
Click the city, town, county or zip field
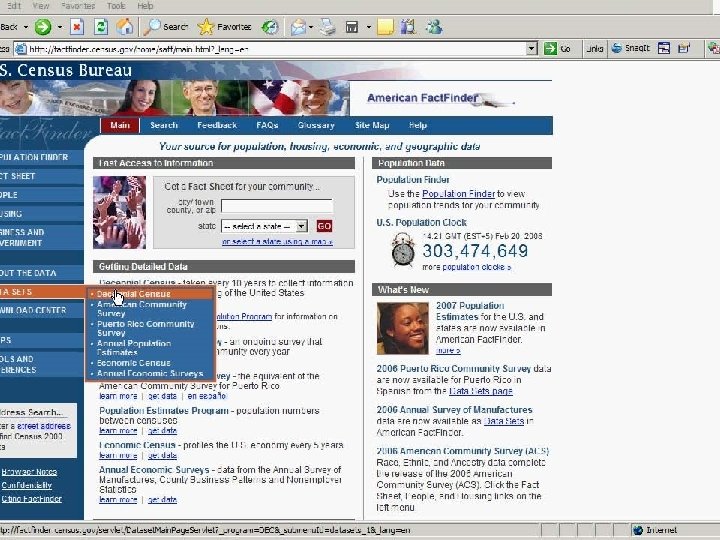[277, 206]
